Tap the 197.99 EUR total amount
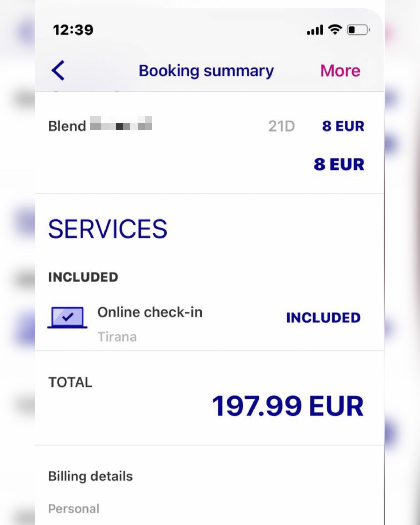 [287, 406]
